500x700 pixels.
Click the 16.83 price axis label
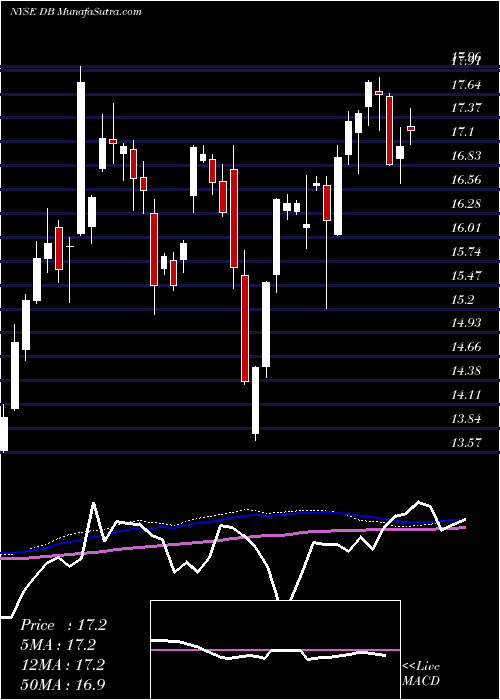[466, 155]
